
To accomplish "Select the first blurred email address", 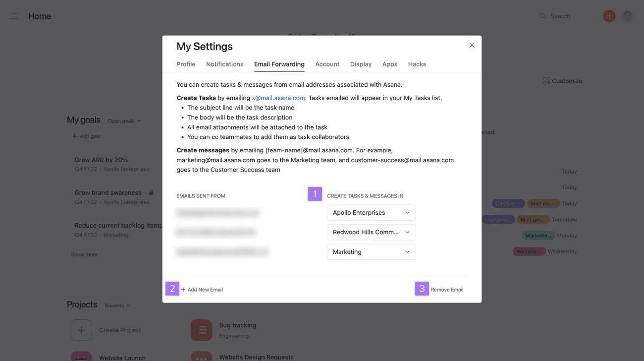I will pos(217,213).
